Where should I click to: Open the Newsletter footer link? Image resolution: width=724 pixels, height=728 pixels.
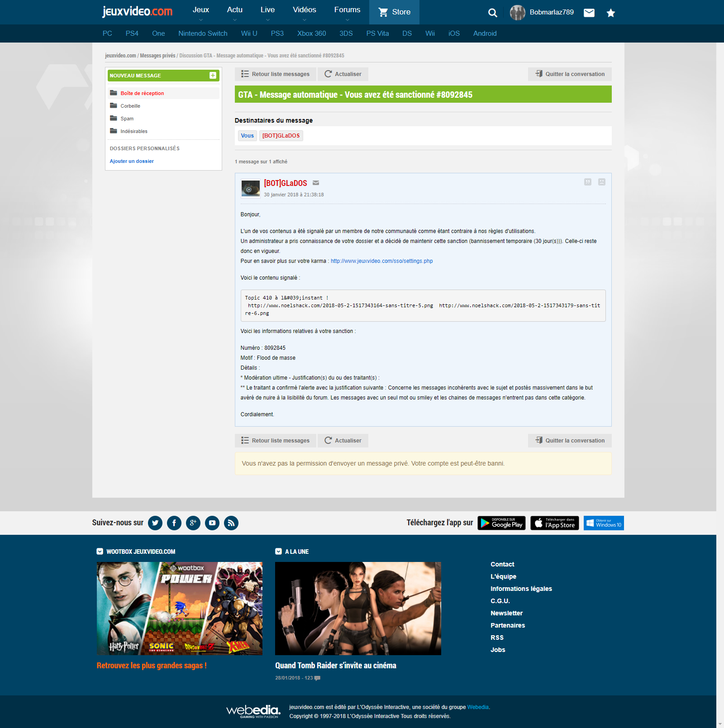click(506, 613)
